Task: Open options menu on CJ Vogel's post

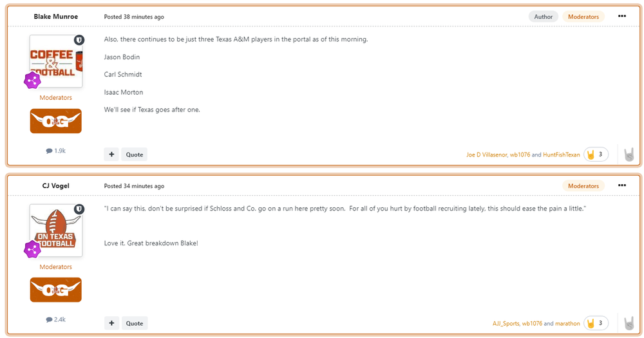Action: click(x=621, y=185)
